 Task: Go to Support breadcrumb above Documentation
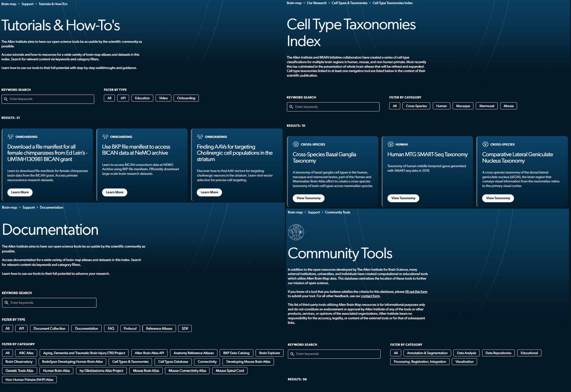pyautogui.click(x=29, y=207)
